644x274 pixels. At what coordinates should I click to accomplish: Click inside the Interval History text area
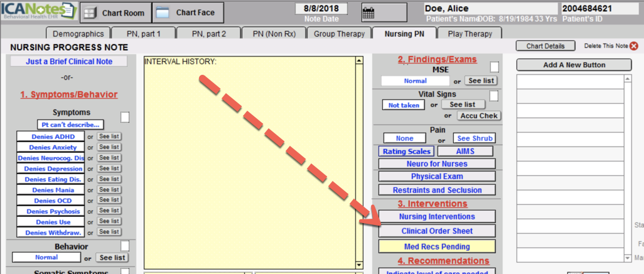coord(249,163)
